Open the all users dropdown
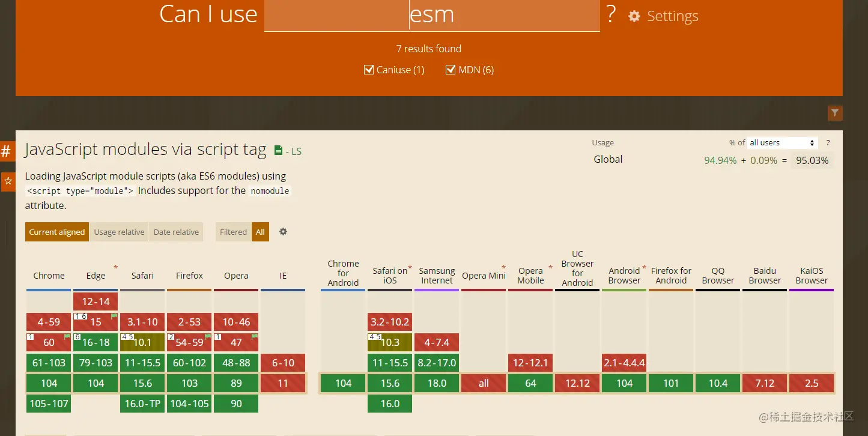This screenshot has width=868, height=436. coord(782,143)
